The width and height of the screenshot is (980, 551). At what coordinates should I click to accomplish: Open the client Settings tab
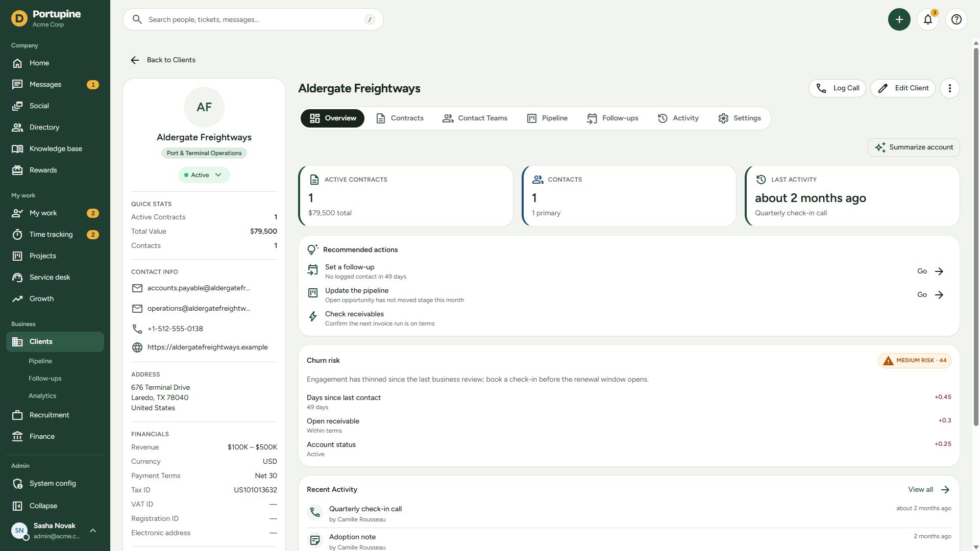pyautogui.click(x=740, y=118)
